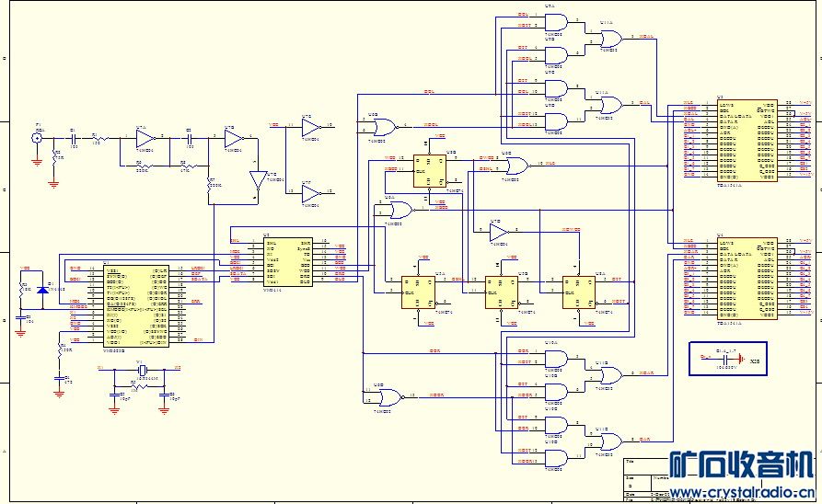Select the topmost AND gate U5A

[556, 22]
